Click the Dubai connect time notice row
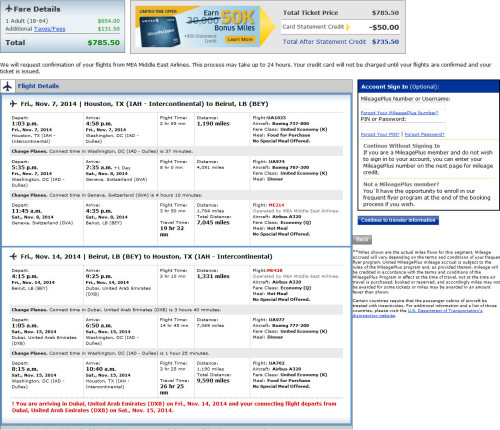The width and height of the screenshot is (500, 430). [x=176, y=310]
